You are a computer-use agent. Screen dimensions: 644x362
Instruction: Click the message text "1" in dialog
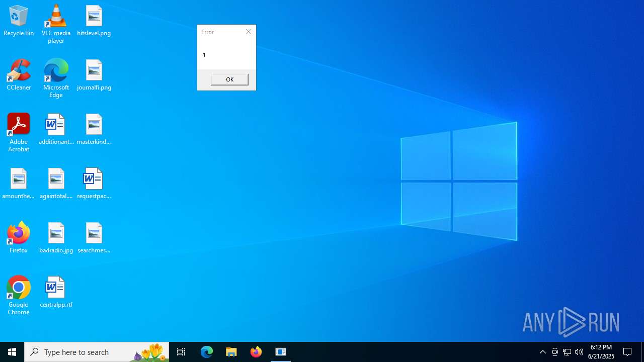click(x=204, y=55)
